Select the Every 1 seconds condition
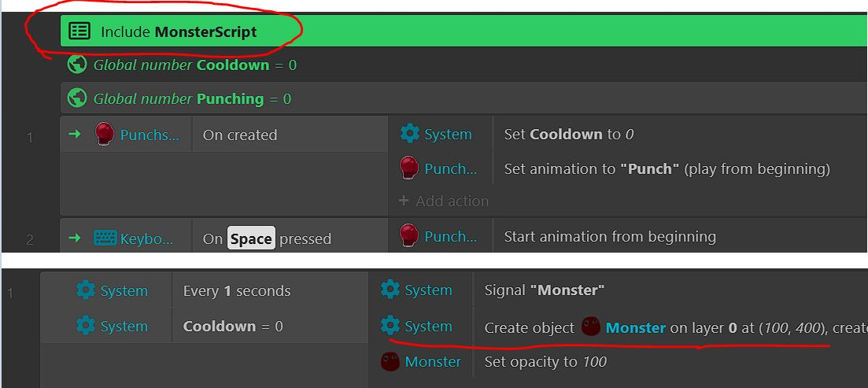Image resolution: width=868 pixels, height=388 pixels. tap(236, 290)
